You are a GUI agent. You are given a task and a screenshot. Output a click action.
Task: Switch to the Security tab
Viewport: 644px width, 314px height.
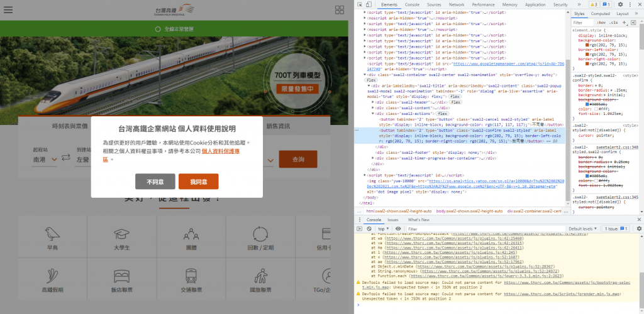coord(560,4)
